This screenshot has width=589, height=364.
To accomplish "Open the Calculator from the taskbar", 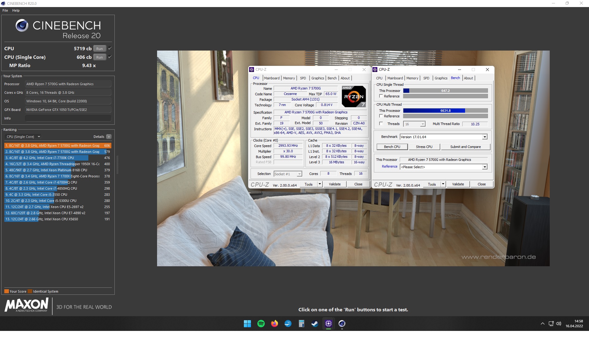I will click(301, 324).
